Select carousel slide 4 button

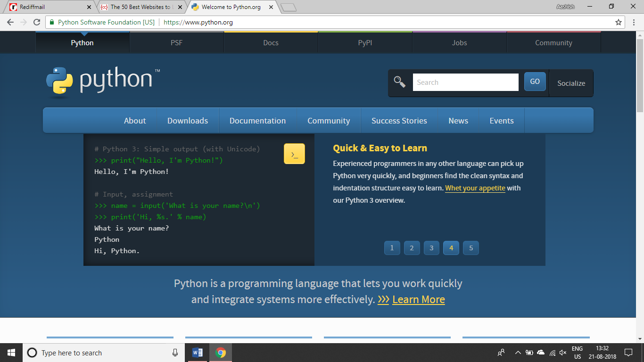coord(451,248)
